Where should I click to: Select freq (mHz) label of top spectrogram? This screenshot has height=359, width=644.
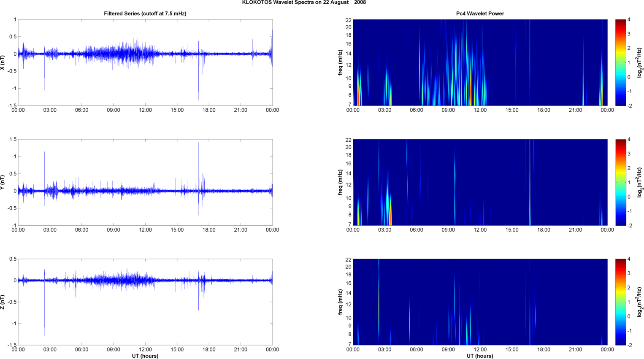[340, 62]
